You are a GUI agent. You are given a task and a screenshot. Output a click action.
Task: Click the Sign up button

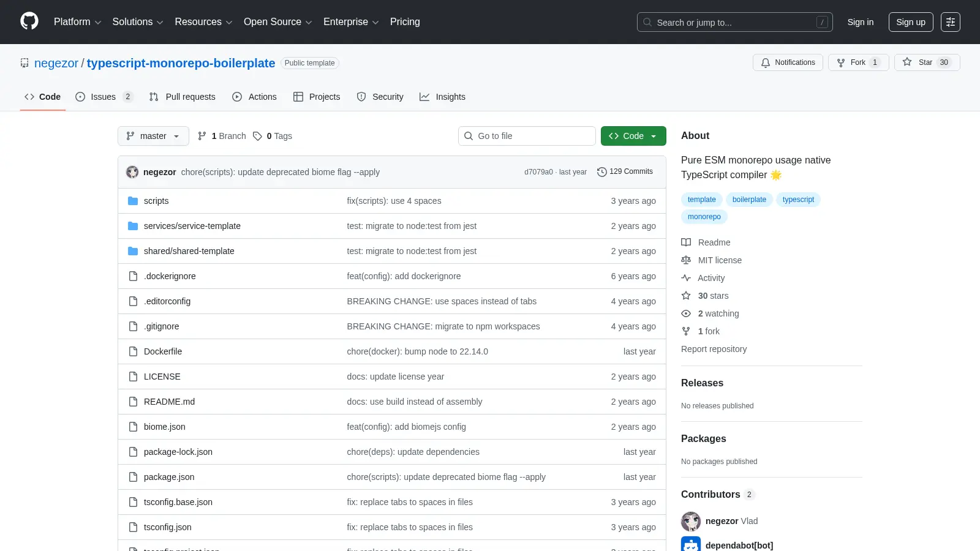tap(911, 22)
